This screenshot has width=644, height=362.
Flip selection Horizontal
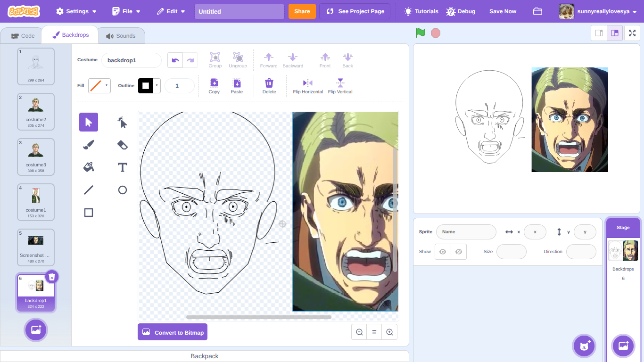coord(308,86)
